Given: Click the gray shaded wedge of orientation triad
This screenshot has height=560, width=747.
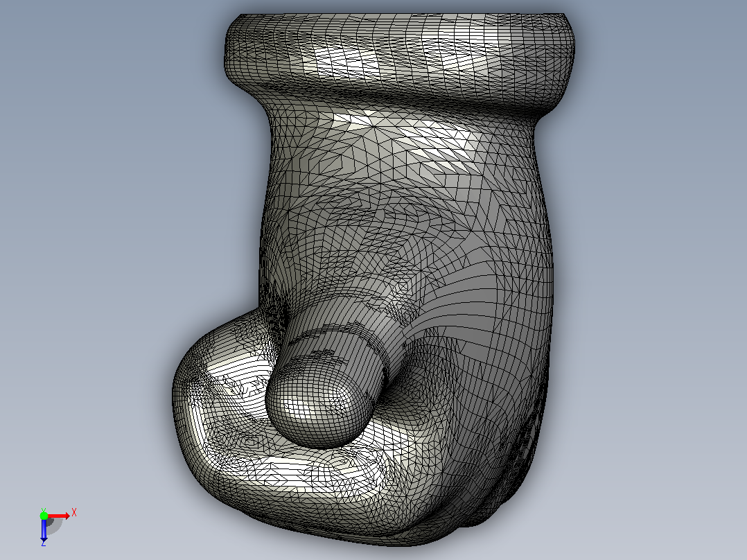Looking at the screenshot, I should 54,525.
